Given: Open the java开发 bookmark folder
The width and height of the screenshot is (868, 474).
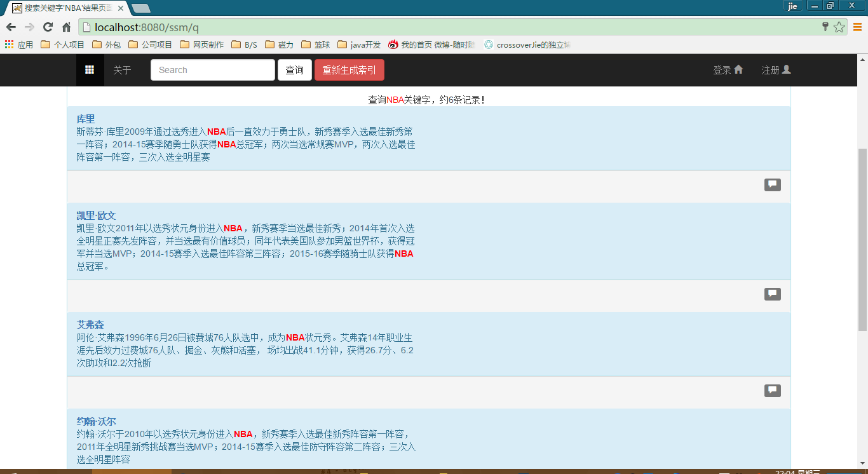Looking at the screenshot, I should click(359, 44).
